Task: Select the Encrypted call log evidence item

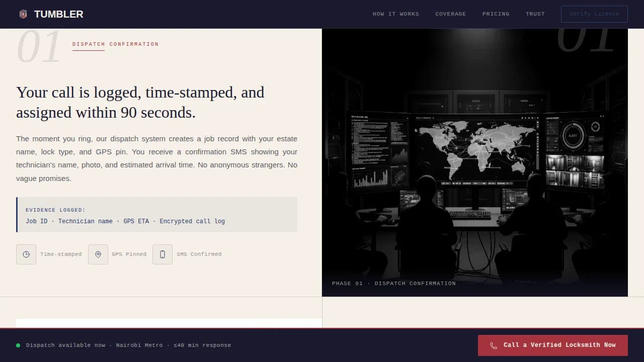Action: (x=192, y=221)
